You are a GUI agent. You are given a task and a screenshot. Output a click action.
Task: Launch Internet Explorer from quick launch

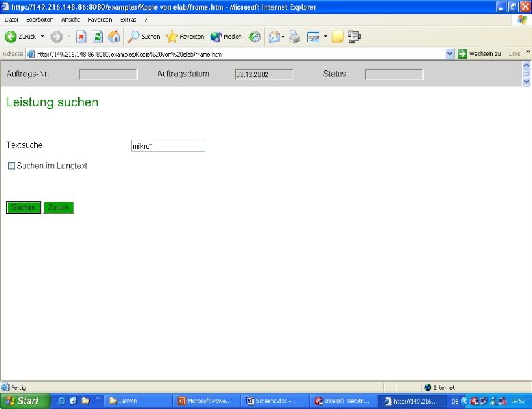tap(62, 401)
